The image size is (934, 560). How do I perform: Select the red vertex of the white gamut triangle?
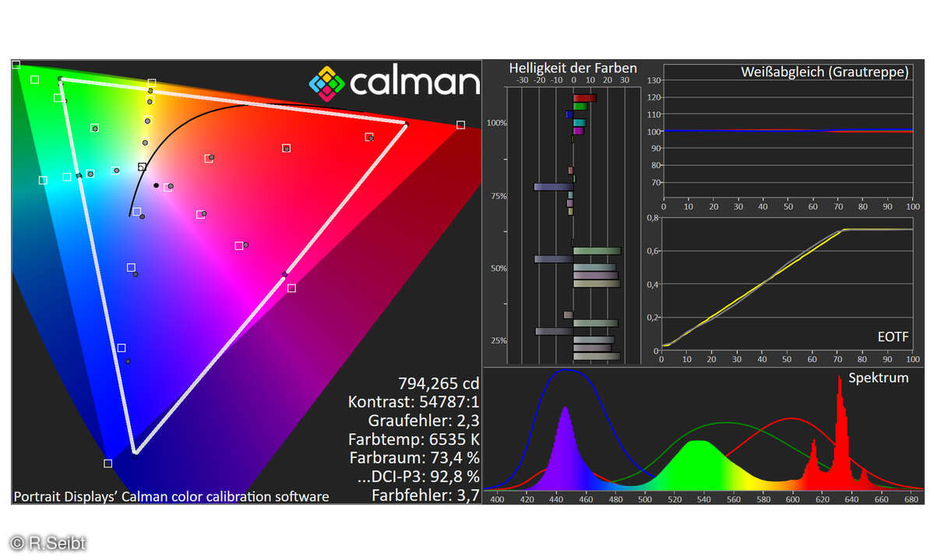tap(405, 124)
